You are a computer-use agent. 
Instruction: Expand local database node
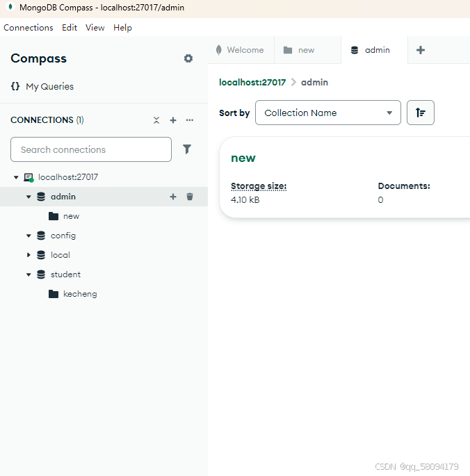click(x=29, y=255)
